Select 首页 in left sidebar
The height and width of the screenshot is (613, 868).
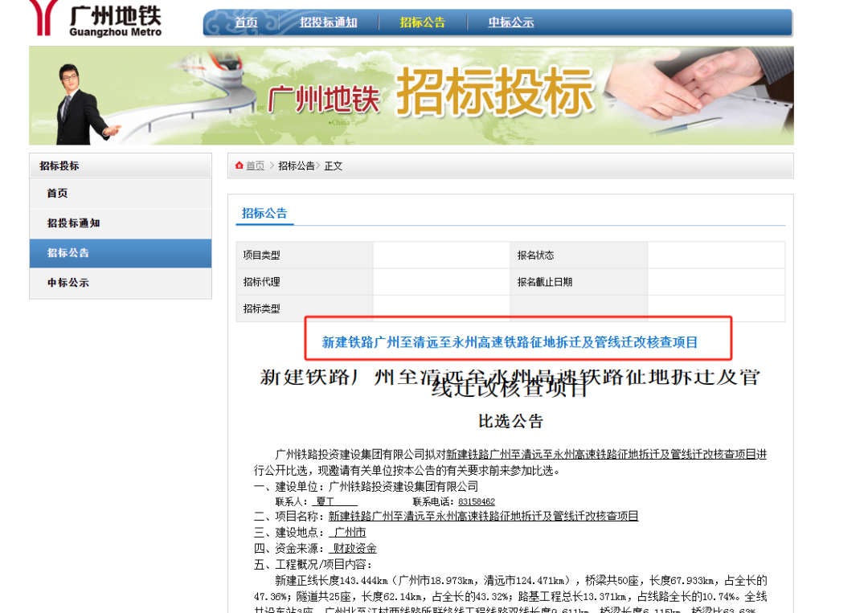click(x=121, y=194)
